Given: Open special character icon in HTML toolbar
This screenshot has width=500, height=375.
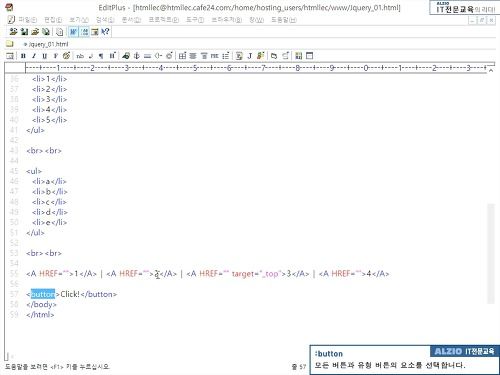Looking at the screenshot, I should pos(169,56).
